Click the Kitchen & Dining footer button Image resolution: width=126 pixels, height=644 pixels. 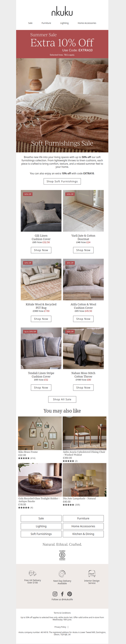coord(83,534)
